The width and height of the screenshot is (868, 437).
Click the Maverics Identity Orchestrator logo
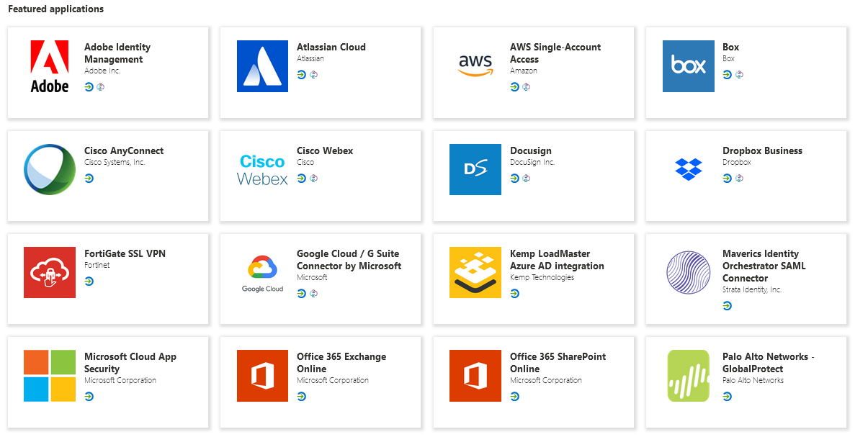pos(688,272)
